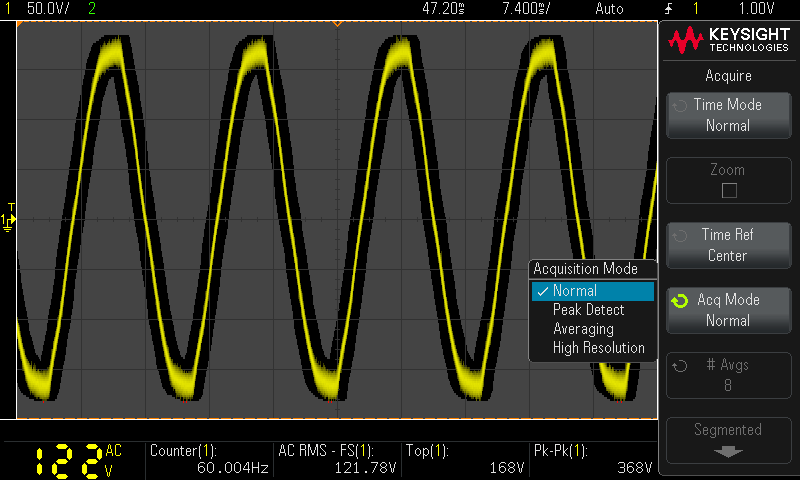800x480 pixels.
Task: Click the channel 1 ground reference marker
Action: coord(8,219)
